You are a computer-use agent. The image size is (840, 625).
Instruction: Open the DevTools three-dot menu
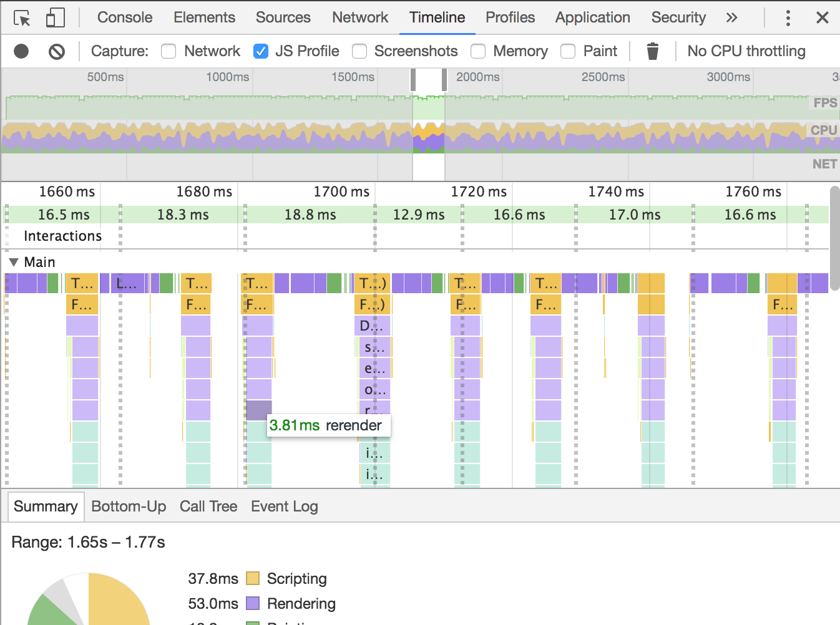coord(788,17)
